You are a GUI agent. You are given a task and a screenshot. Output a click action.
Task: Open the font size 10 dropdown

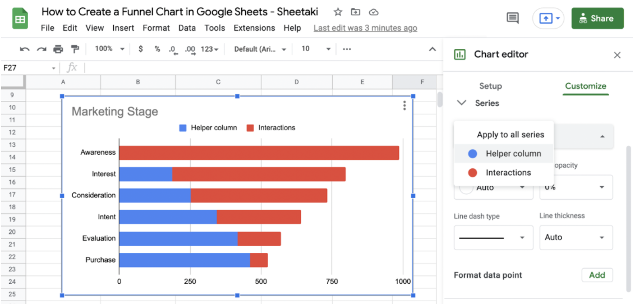click(x=316, y=49)
